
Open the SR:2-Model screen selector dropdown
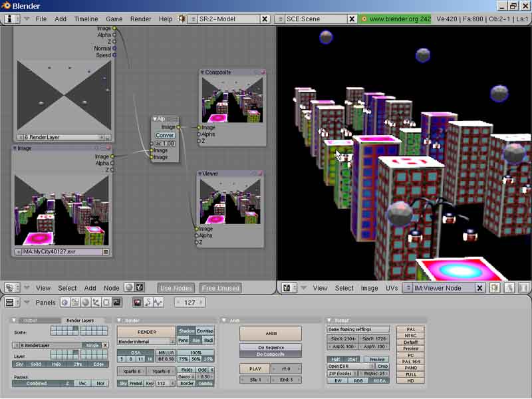click(192, 19)
